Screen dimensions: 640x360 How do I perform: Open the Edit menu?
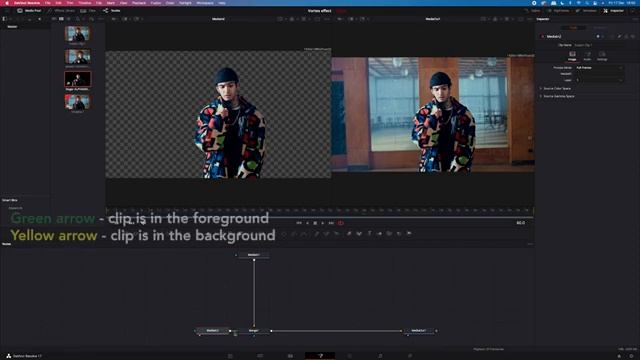coord(58,3)
